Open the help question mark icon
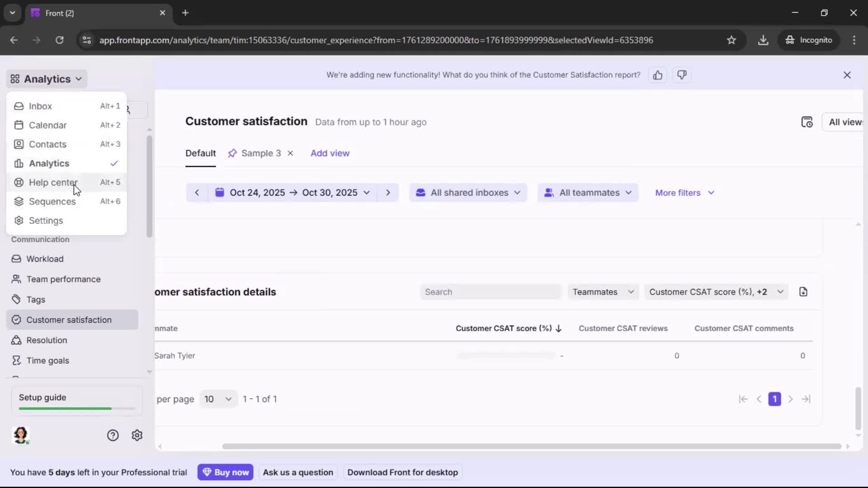This screenshot has width=868, height=488. tap(112, 435)
